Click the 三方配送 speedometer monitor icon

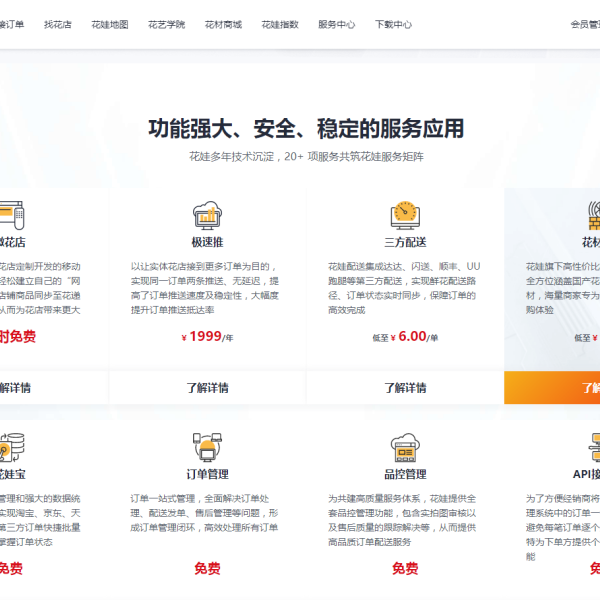point(405,215)
